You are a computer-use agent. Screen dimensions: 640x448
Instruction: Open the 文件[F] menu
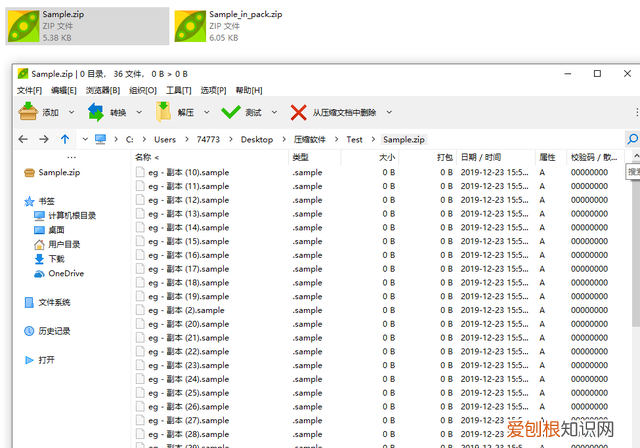(30, 90)
